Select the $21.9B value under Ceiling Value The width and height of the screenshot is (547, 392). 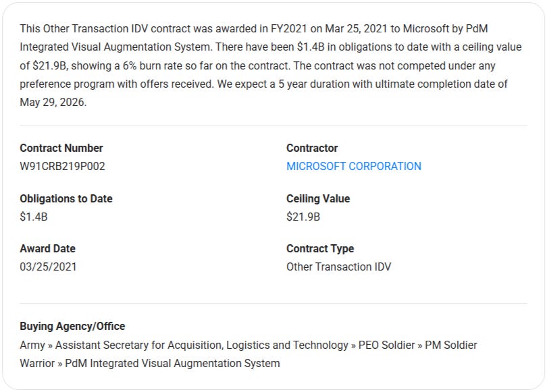click(303, 217)
